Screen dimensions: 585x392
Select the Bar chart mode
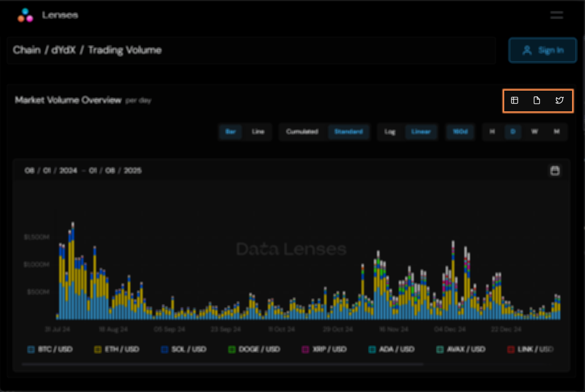pyautogui.click(x=230, y=132)
